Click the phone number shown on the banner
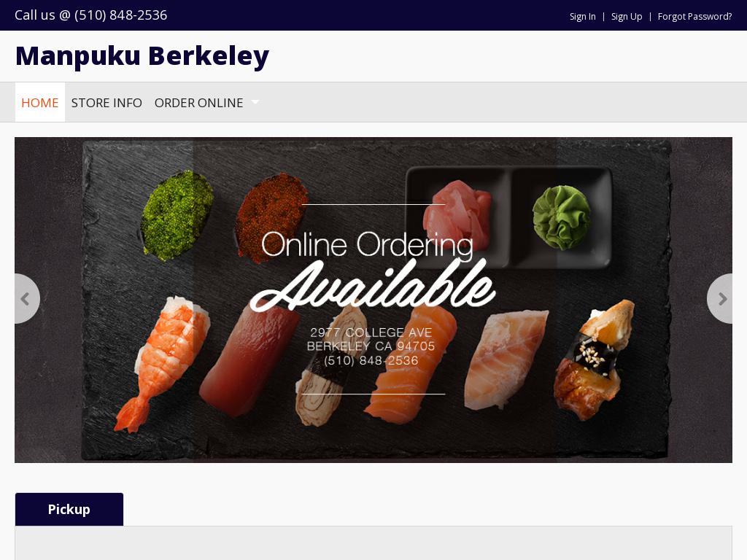The width and height of the screenshot is (747, 560). tap(371, 360)
